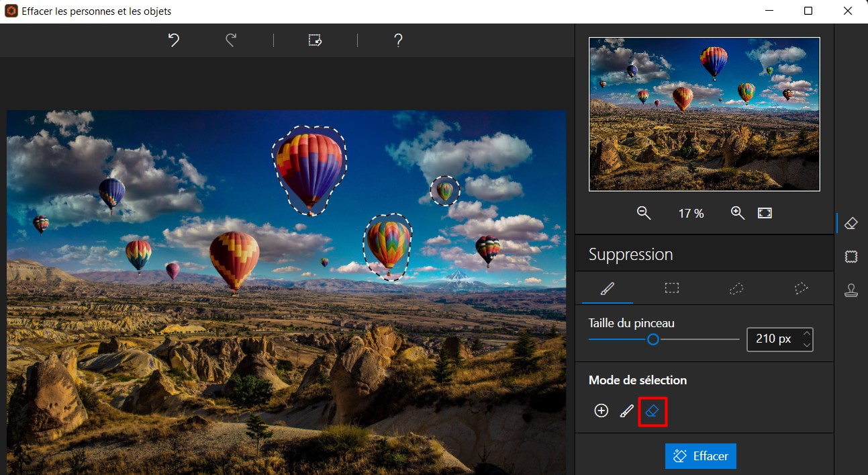Redo the last undone action
The width and height of the screenshot is (868, 475).
(x=231, y=40)
